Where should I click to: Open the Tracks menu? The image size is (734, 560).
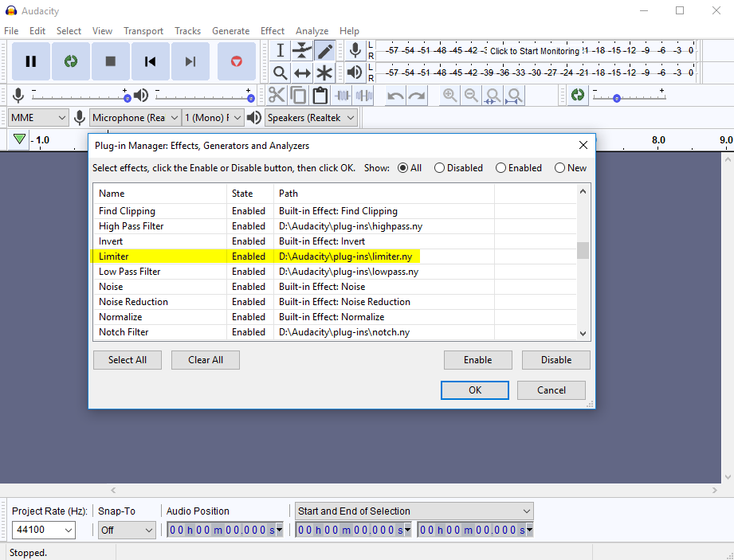point(188,31)
